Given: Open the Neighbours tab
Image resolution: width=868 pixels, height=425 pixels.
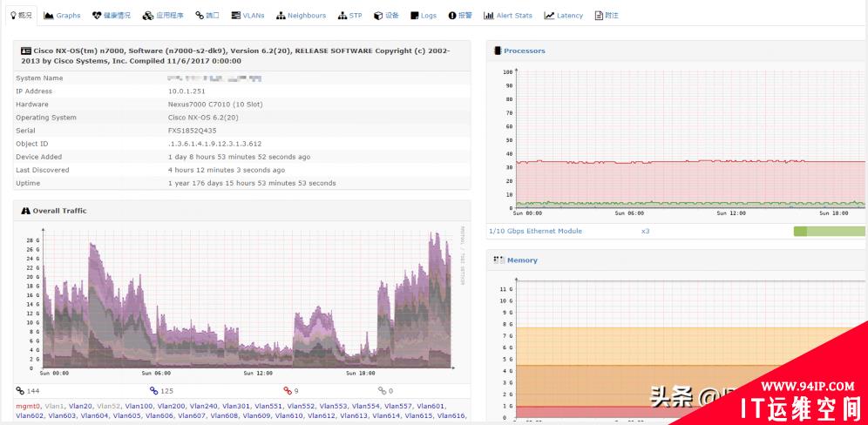Looking at the screenshot, I should pos(302,16).
